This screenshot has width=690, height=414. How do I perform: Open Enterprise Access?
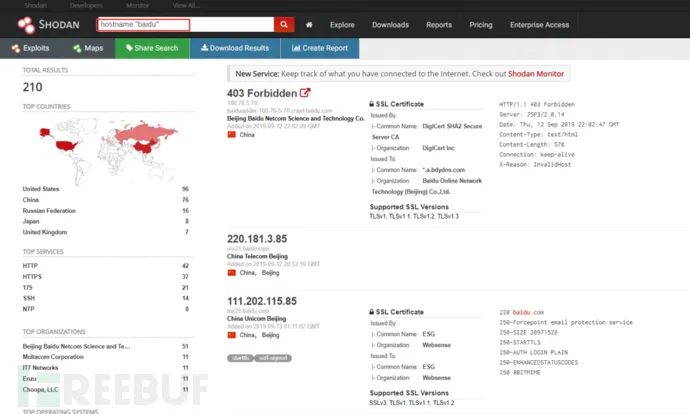(540, 25)
